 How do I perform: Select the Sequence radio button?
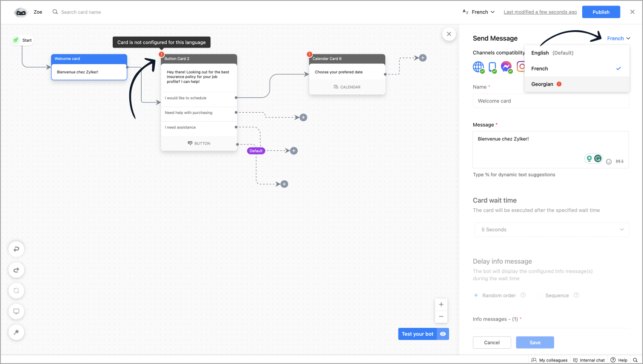click(539, 295)
